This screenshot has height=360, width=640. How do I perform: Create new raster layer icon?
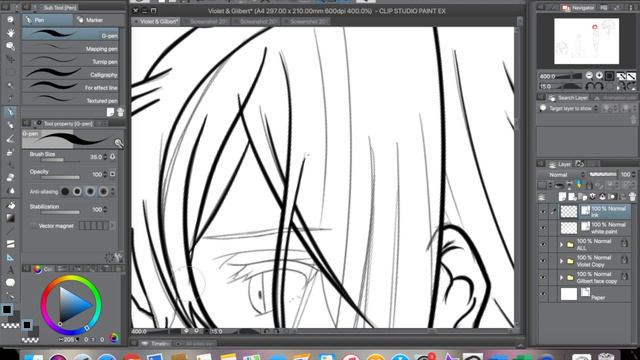(x=562, y=197)
